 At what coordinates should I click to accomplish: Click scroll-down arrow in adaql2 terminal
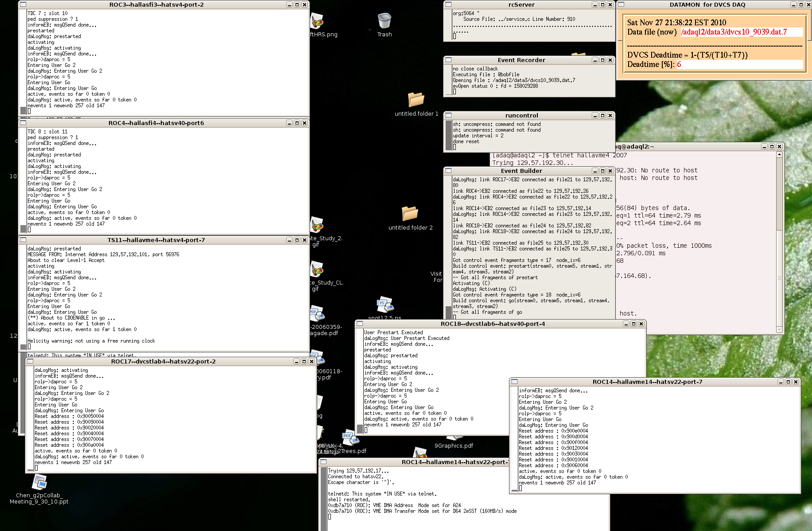pos(779,329)
